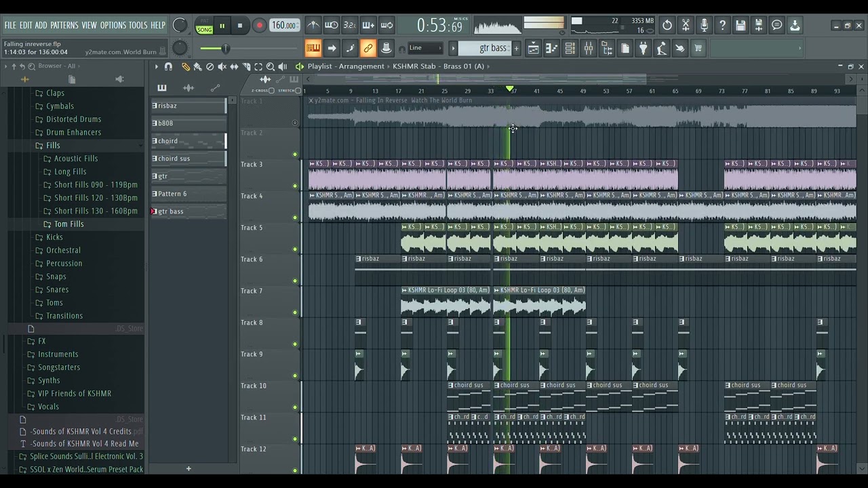Open the Channel rack icon
The image size is (868, 488).
[570, 48]
